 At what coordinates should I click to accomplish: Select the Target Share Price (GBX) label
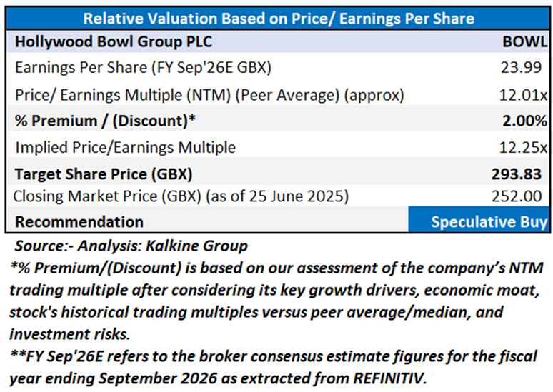point(104,171)
